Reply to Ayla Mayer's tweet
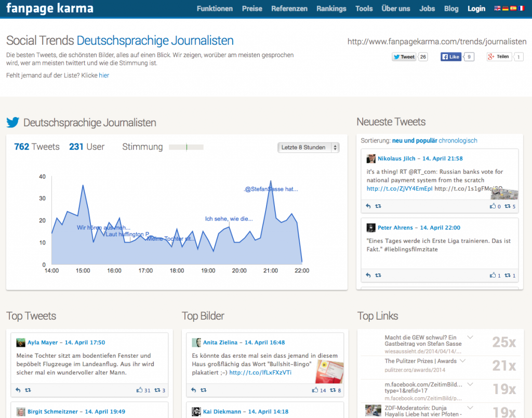The height and width of the screenshot is (418, 532). point(18,390)
